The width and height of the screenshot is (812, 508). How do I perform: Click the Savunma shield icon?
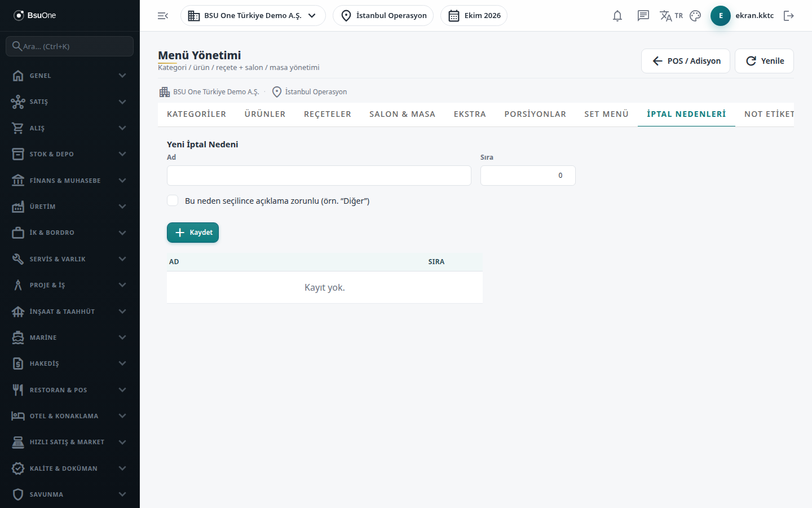point(18,494)
